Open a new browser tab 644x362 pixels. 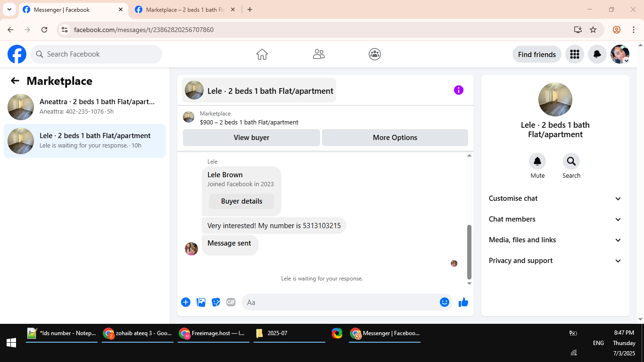(x=250, y=9)
